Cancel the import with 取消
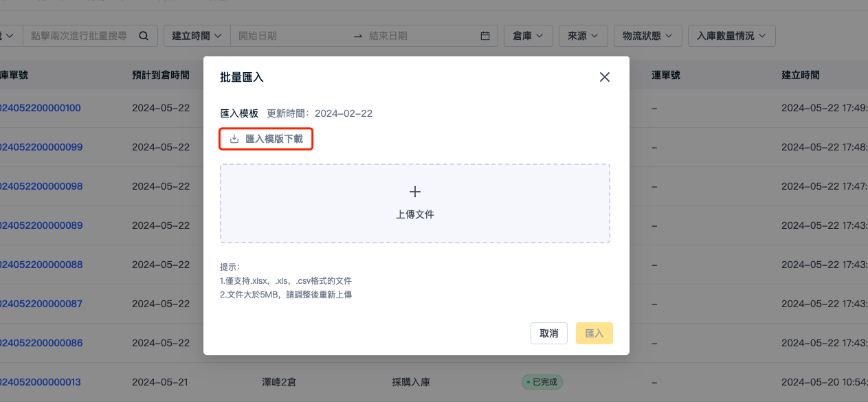This screenshot has width=868, height=402. click(549, 333)
